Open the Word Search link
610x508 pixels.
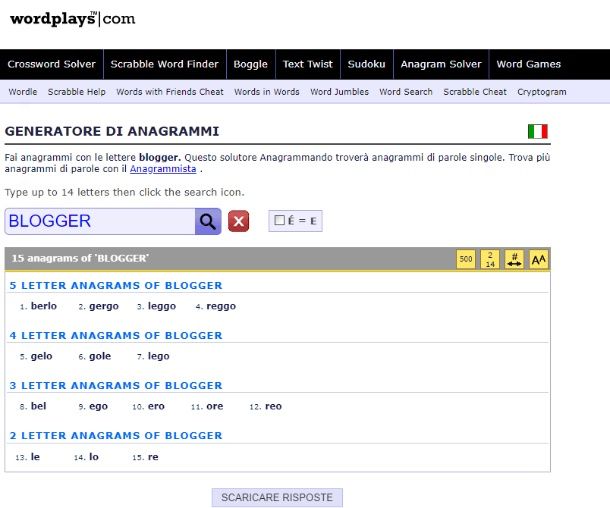pos(406,92)
